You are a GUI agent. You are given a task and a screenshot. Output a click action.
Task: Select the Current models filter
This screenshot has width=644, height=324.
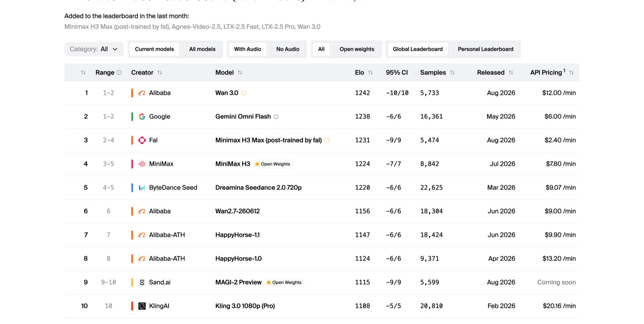(x=155, y=49)
